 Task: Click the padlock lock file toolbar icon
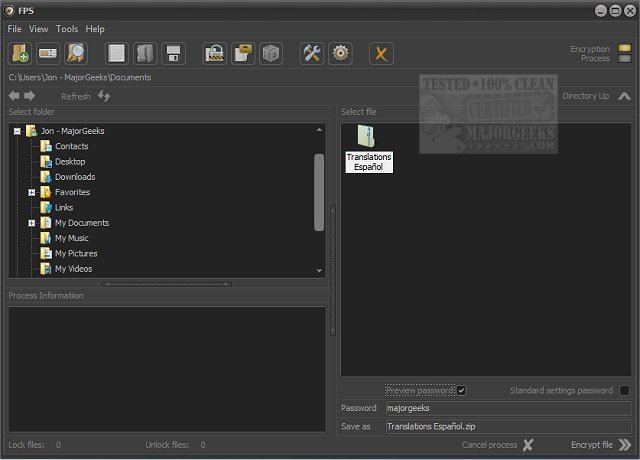pyautogui.click(x=214, y=53)
